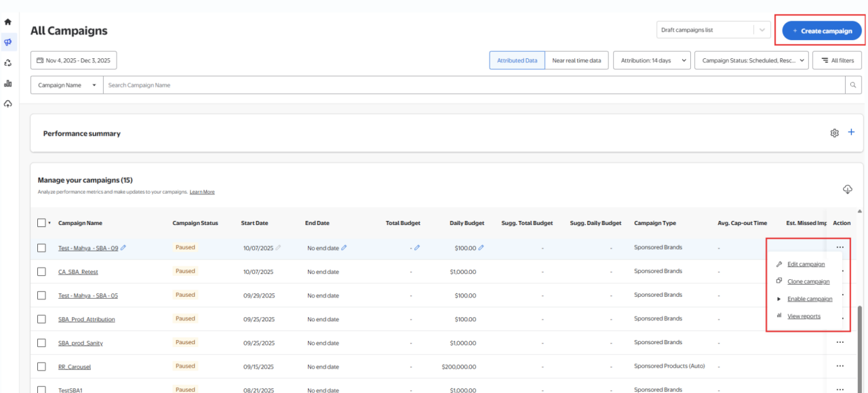This screenshot has width=868, height=393.
Task: Tick the SBA_Prod_Attribution row checkbox
Action: coord(41,319)
